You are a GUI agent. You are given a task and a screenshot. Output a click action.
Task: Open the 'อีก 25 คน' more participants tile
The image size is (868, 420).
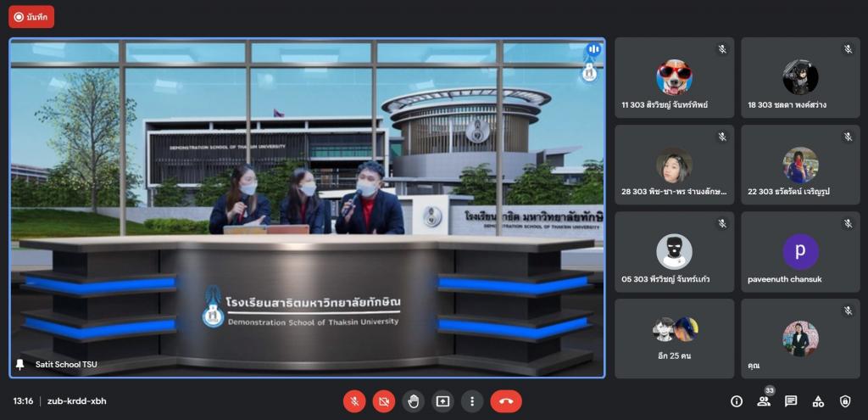click(x=674, y=339)
